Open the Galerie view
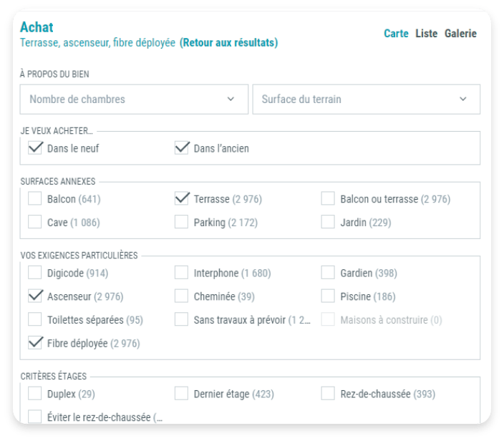Screen dimensions: 504x441 click(460, 34)
